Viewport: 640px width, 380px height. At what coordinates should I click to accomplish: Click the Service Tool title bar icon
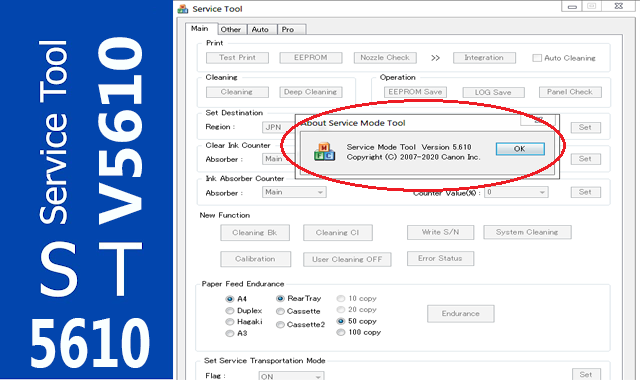click(183, 9)
